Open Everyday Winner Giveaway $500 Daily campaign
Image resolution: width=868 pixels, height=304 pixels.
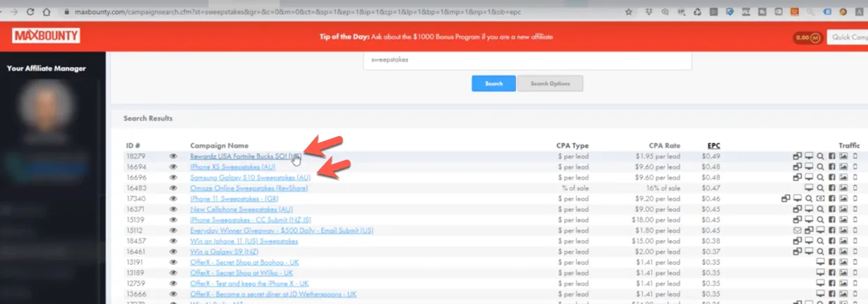(x=281, y=230)
